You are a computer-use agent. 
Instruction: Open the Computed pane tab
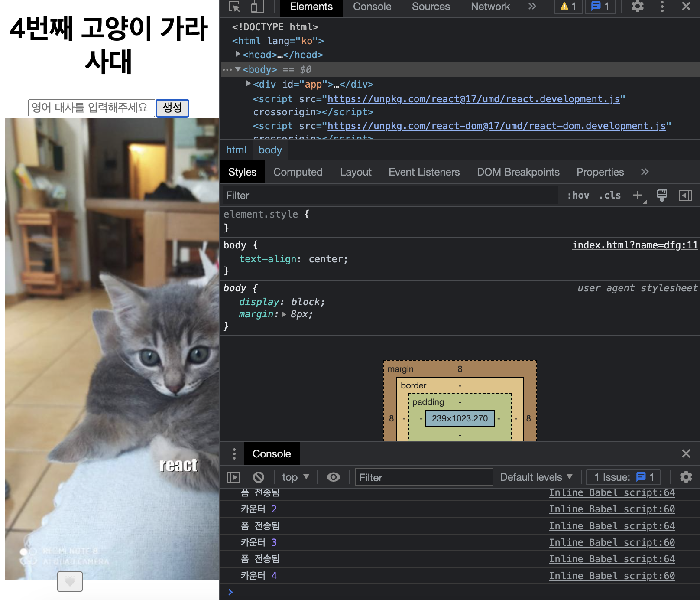pos(298,172)
